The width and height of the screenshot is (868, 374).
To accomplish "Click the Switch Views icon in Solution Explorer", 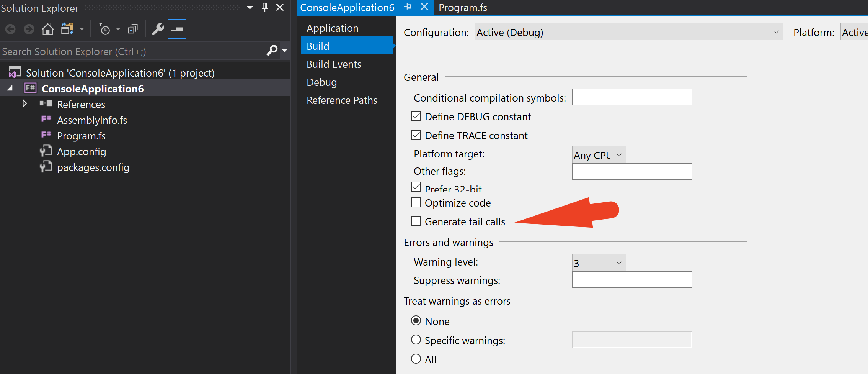I will [x=68, y=29].
